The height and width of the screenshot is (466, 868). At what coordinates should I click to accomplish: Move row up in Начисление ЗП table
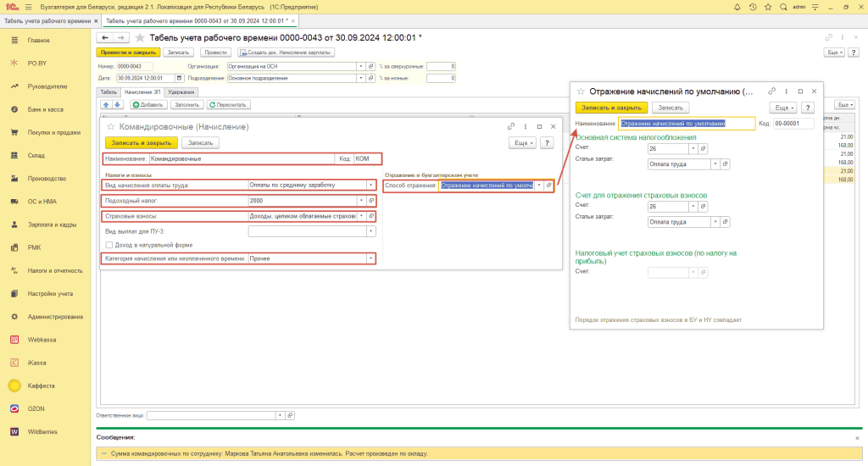(x=106, y=104)
